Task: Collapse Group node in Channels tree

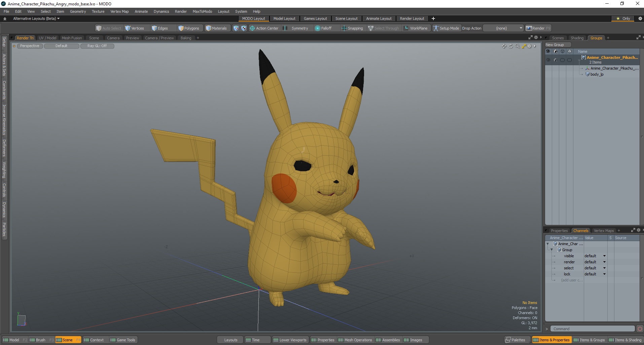Action: 552,250
